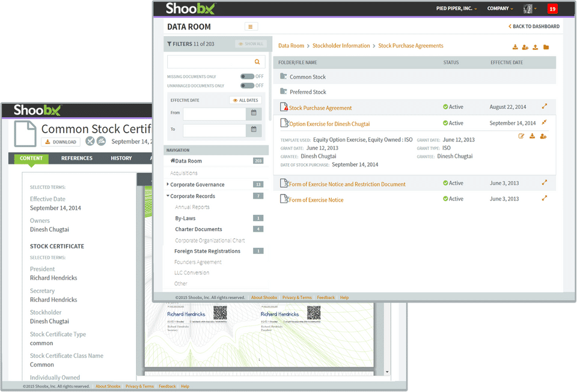Open the Form of Exercise Notice document link
Image resolution: width=577 pixels, height=392 pixels.
pyautogui.click(x=316, y=200)
